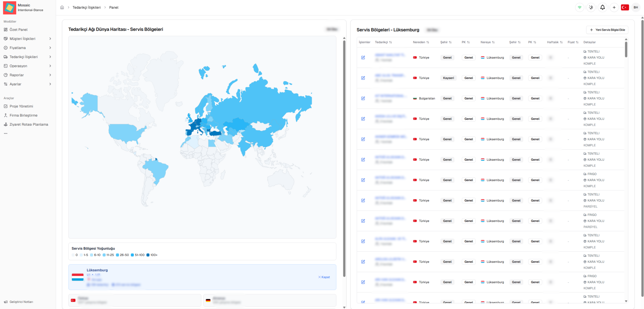
Task: Click the plus quick-add icon in header
Action: click(x=614, y=7)
